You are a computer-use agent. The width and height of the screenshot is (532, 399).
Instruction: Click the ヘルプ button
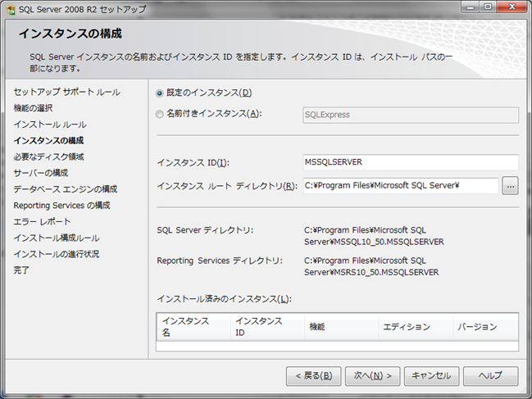(491, 376)
